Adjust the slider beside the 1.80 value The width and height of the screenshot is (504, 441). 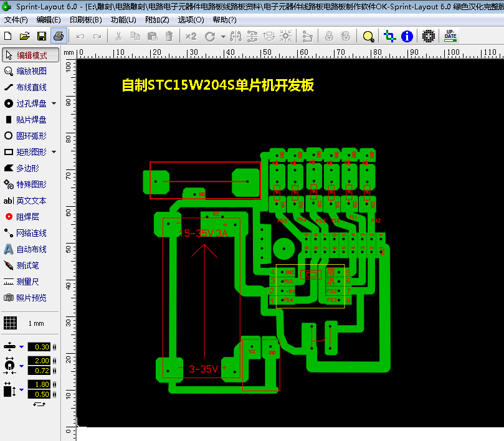(x=54, y=384)
